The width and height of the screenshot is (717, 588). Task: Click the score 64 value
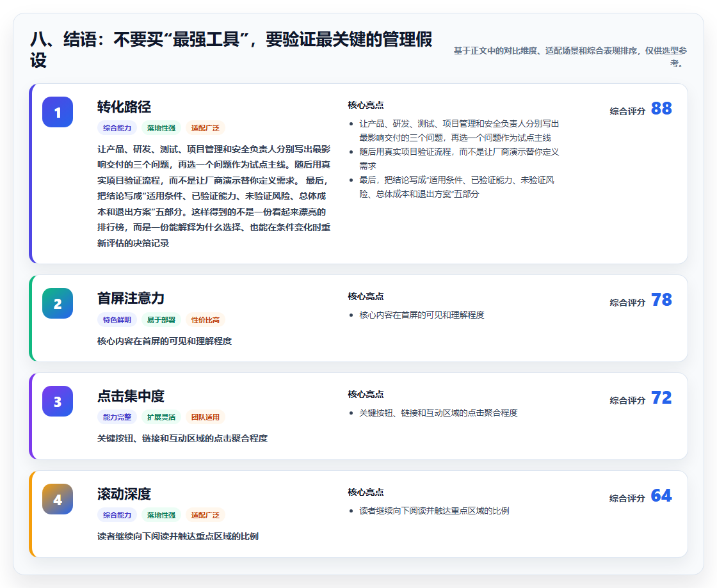pos(661,495)
